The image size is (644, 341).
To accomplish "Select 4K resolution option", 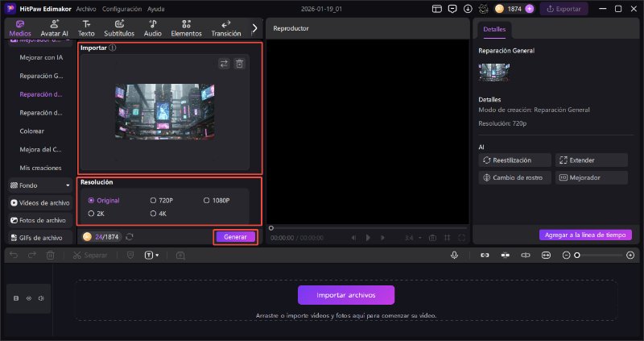I will click(x=158, y=214).
